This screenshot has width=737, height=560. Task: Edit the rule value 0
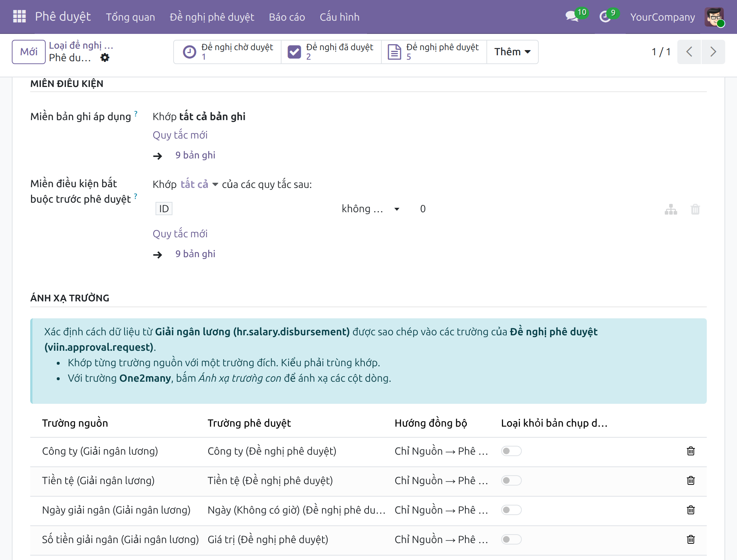[x=423, y=209]
